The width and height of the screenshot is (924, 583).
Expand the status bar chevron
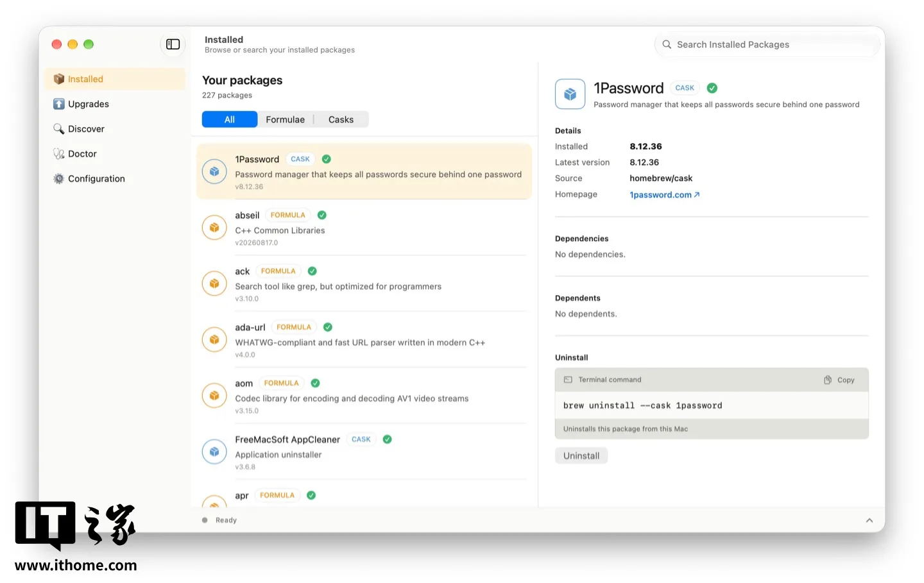pyautogui.click(x=869, y=520)
